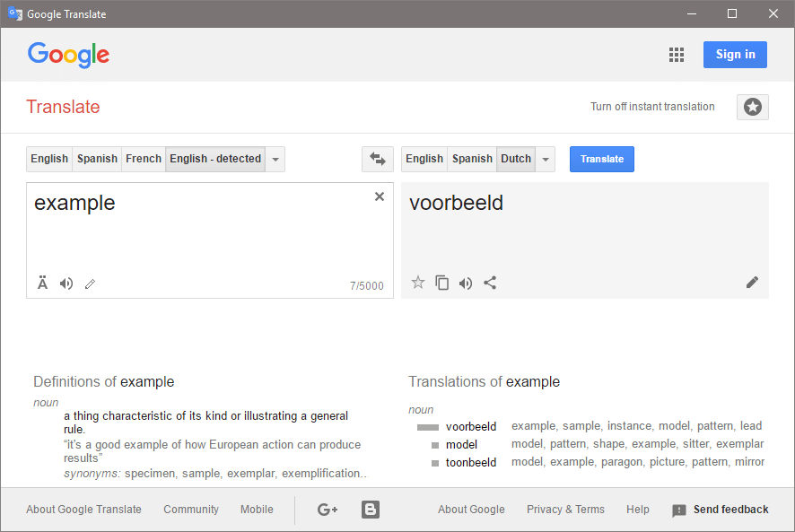Image resolution: width=795 pixels, height=532 pixels.
Task: Open the Phrasebook star button
Action: coord(753,107)
